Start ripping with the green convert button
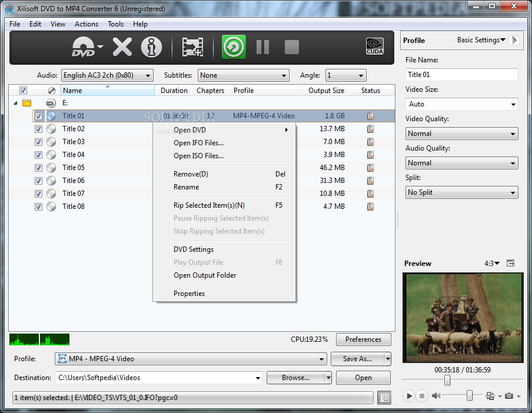This screenshot has width=532, height=413. coord(234,47)
